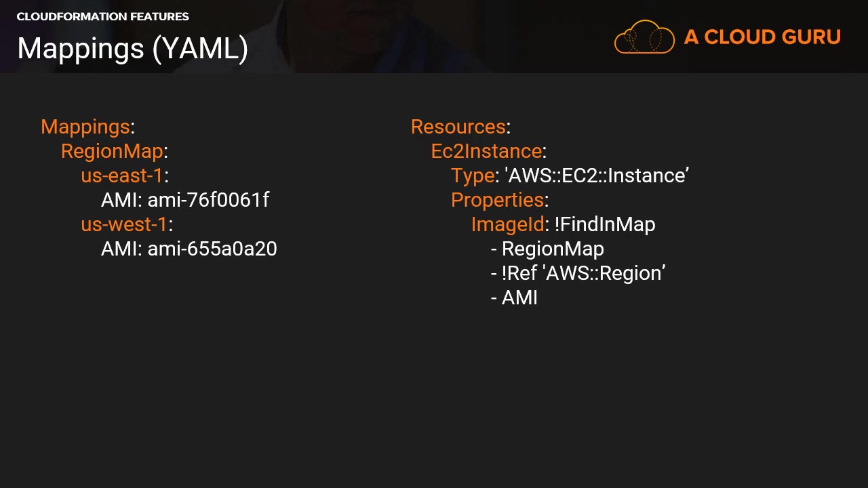Screen dimensions: 868x488
Task: Click the A CLOUD GURU brand text
Action: (x=762, y=37)
